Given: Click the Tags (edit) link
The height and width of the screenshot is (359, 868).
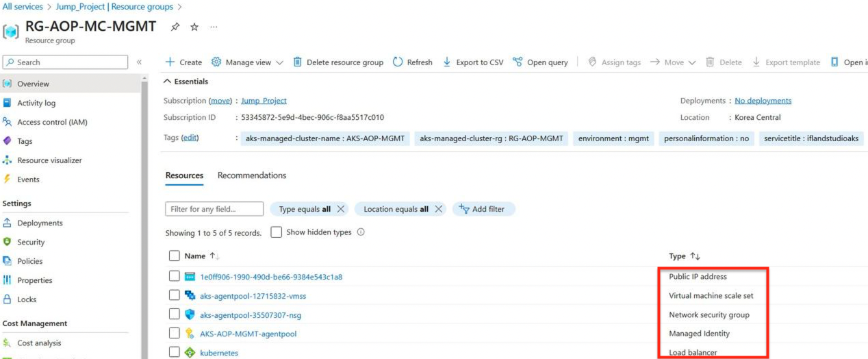Looking at the screenshot, I should (190, 138).
